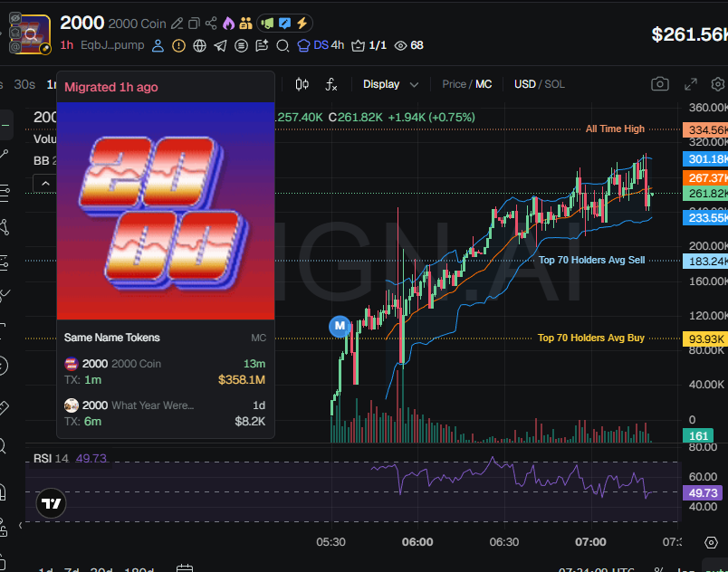Screen dimensions: 728x572
Task: Click the 161 green volume tag
Action: 698,436
